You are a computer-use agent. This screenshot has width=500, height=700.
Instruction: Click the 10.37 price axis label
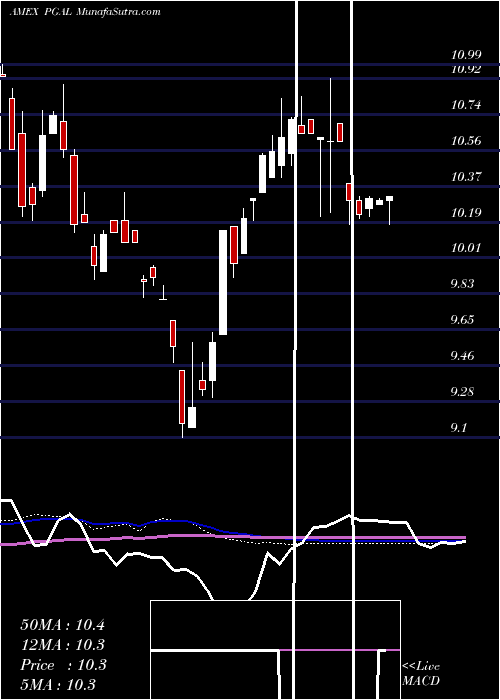[466, 177]
